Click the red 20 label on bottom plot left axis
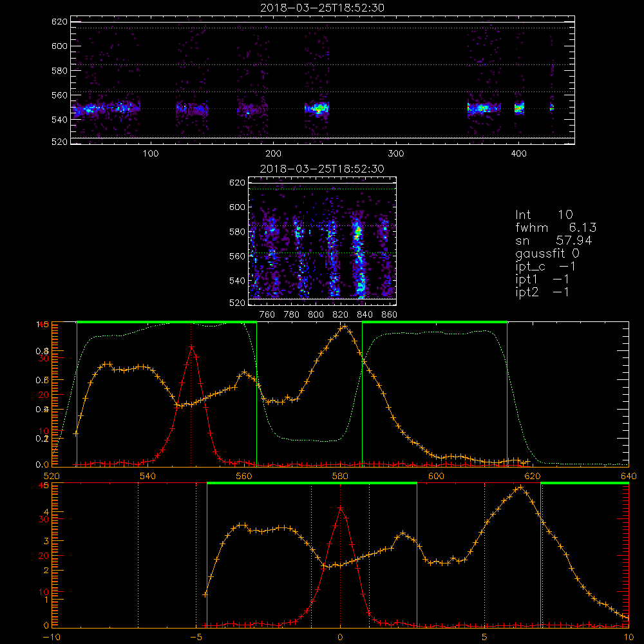This screenshot has width=644, height=644. tap(44, 556)
